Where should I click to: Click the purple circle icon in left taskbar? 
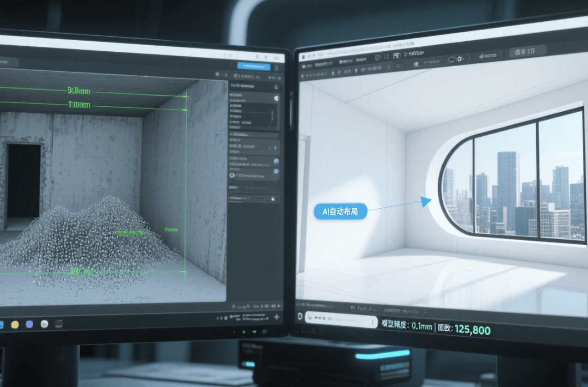(30, 324)
